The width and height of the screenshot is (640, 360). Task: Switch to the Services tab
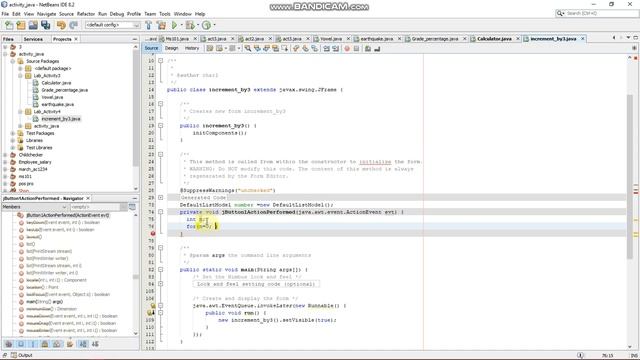pos(33,39)
